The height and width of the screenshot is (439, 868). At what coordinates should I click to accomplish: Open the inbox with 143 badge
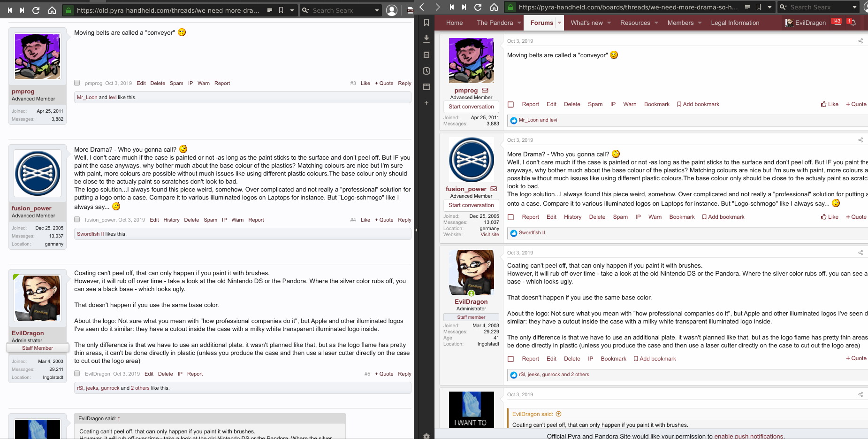(x=836, y=22)
